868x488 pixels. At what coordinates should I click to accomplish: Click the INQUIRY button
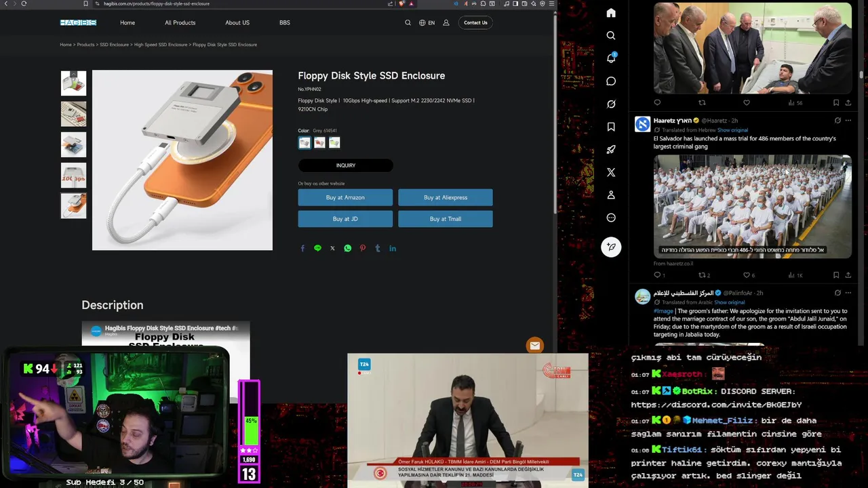(x=346, y=165)
